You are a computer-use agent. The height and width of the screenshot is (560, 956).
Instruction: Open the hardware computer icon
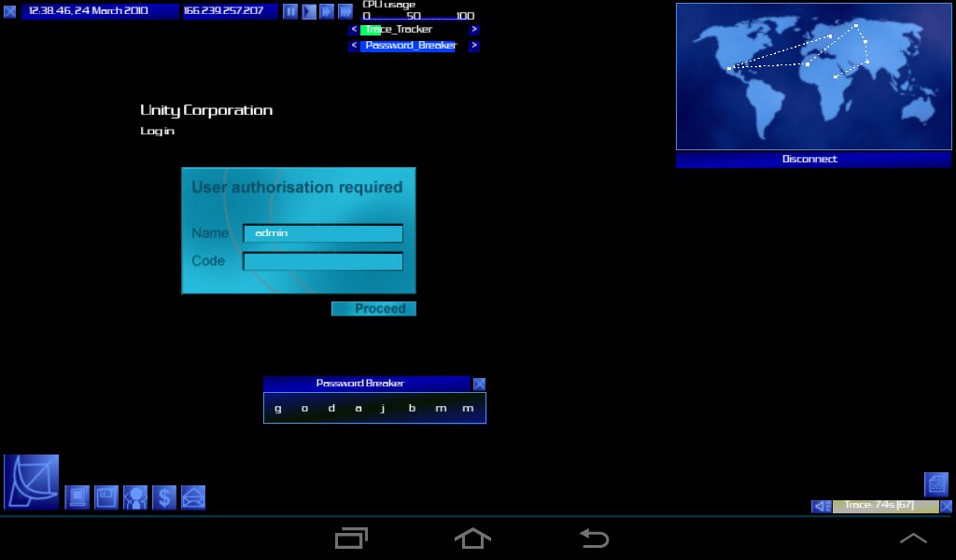pyautogui.click(x=77, y=497)
